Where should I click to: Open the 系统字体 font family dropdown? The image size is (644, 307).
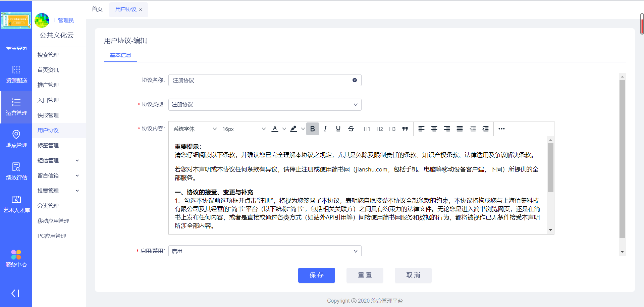click(x=195, y=129)
